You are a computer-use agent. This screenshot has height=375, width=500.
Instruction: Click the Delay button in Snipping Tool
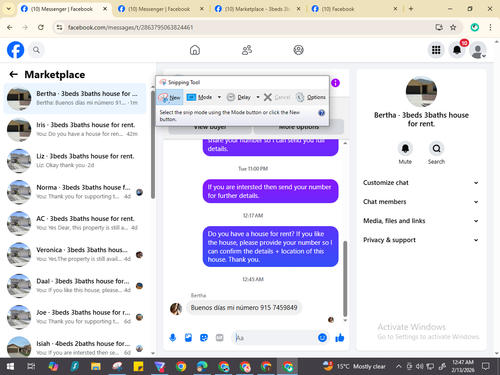239,97
